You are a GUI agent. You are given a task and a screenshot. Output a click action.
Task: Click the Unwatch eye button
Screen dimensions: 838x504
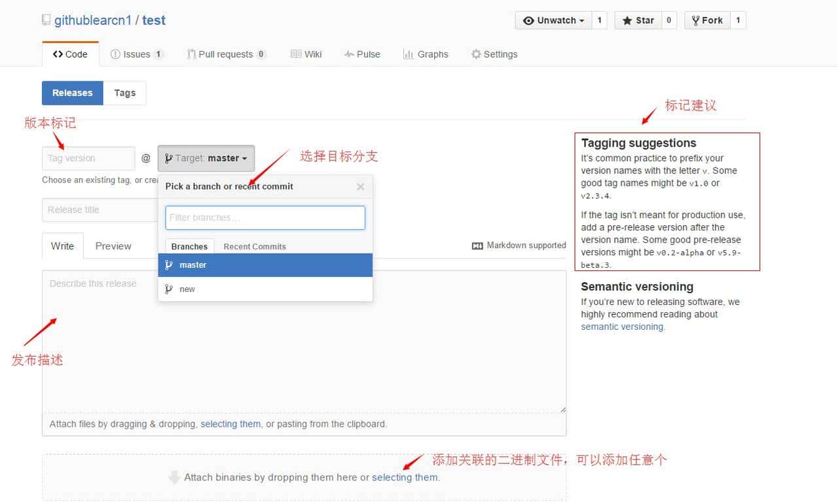pos(553,20)
